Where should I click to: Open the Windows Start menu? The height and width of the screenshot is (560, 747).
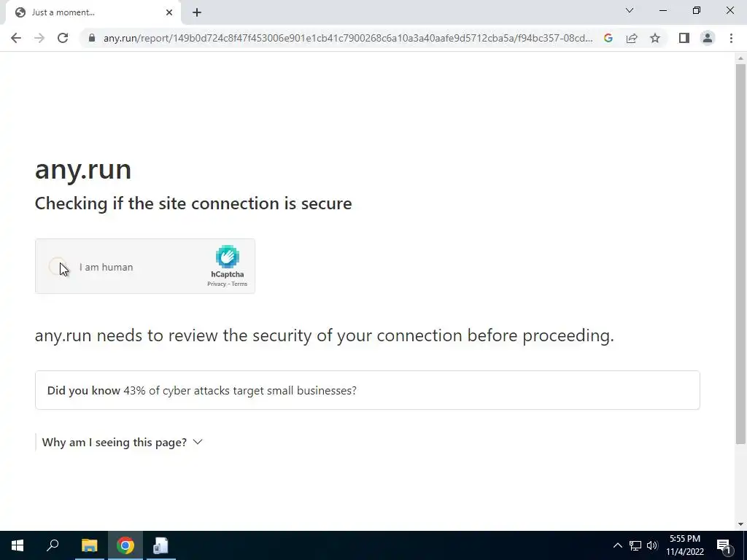pos(18,545)
